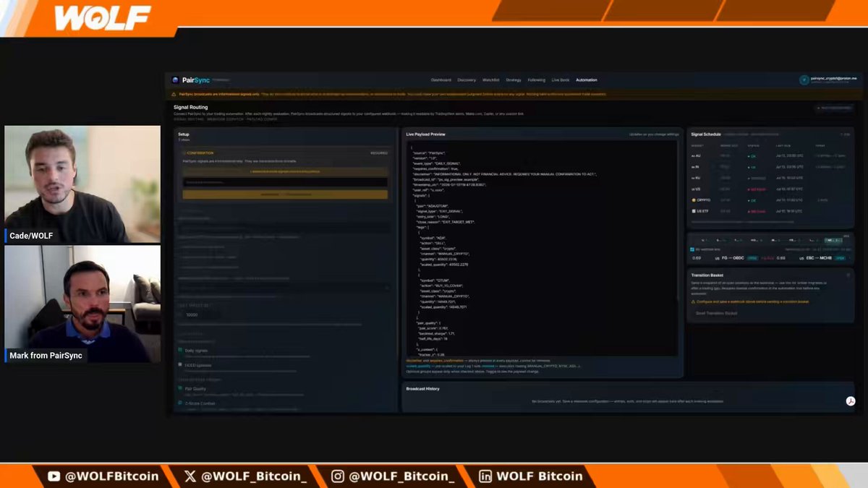Image resolution: width=868 pixels, height=488 pixels.
Task: Click the Live Payload Preview title
Action: pos(426,134)
